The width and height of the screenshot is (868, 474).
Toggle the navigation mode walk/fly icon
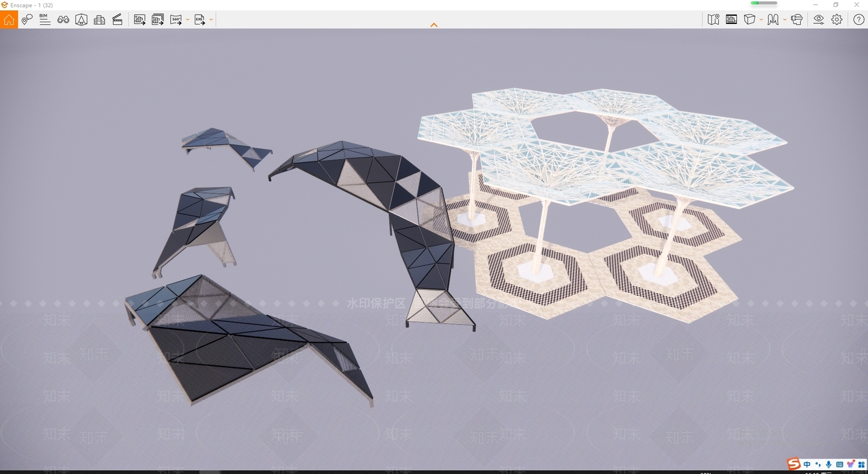tap(773, 20)
